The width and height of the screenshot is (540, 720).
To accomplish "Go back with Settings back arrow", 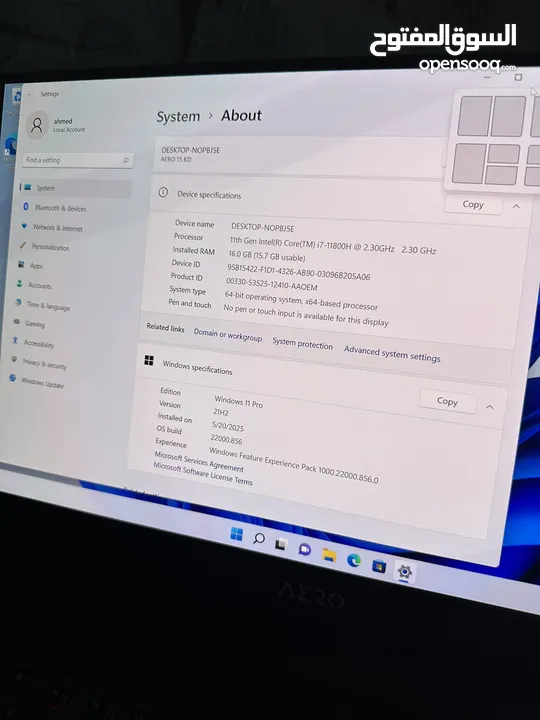I will (31, 94).
